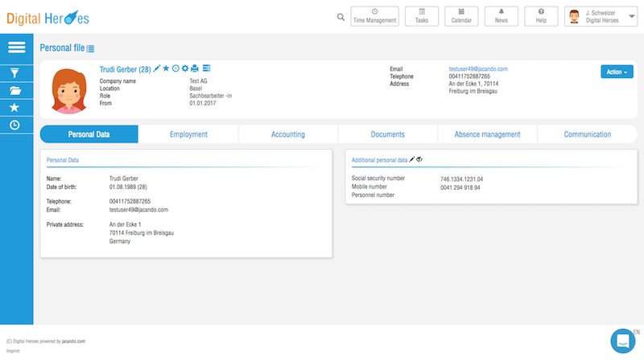Viewport: 644px width, 362px height.
Task: Click pencil icon beside Trudi Gerber
Action: pos(157,69)
